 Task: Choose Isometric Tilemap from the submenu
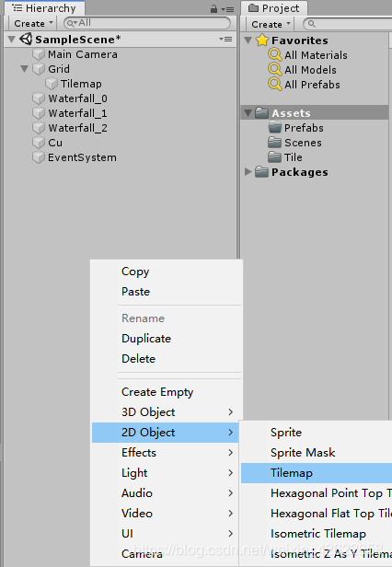[x=317, y=534]
